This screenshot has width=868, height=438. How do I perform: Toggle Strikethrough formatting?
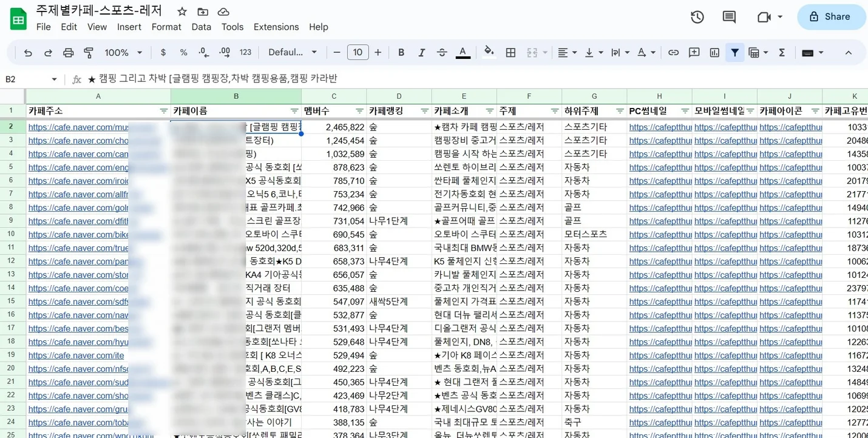tap(442, 53)
